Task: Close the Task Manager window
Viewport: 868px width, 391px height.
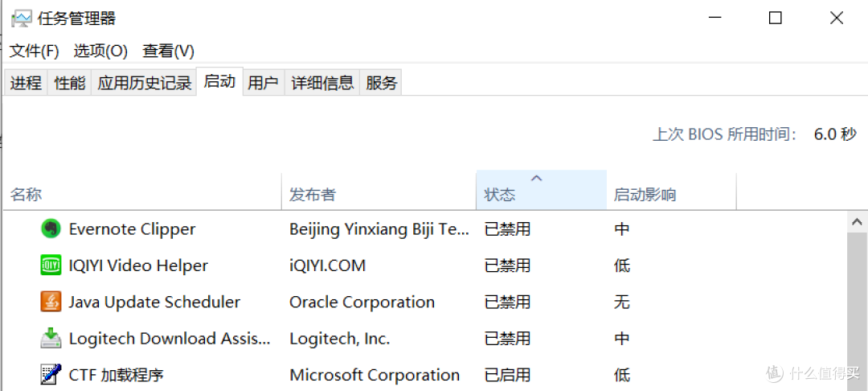Action: click(x=837, y=19)
